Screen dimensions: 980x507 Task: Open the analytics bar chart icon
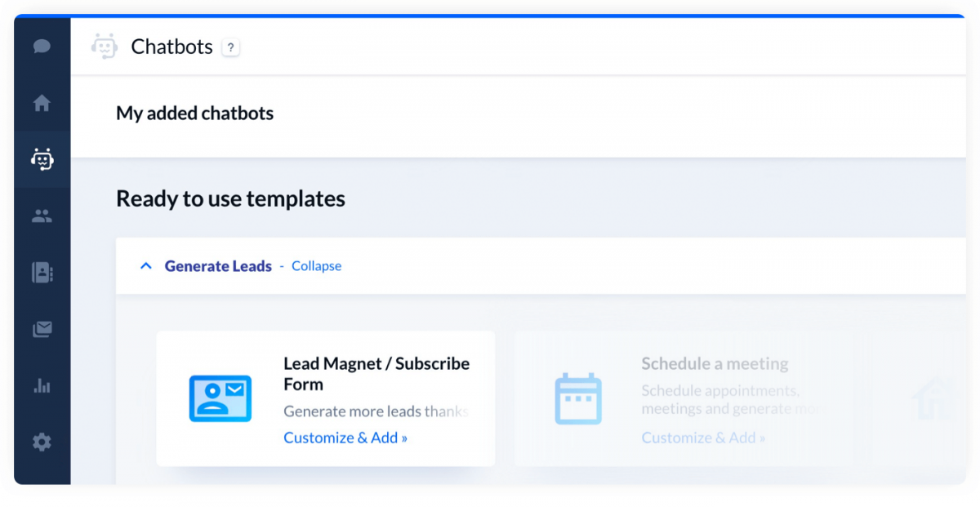coord(42,385)
